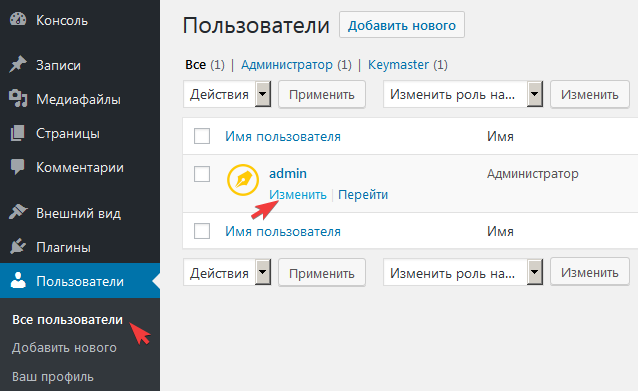Open the top Изменить роль на dropdown
638x391 pixels.
463,94
